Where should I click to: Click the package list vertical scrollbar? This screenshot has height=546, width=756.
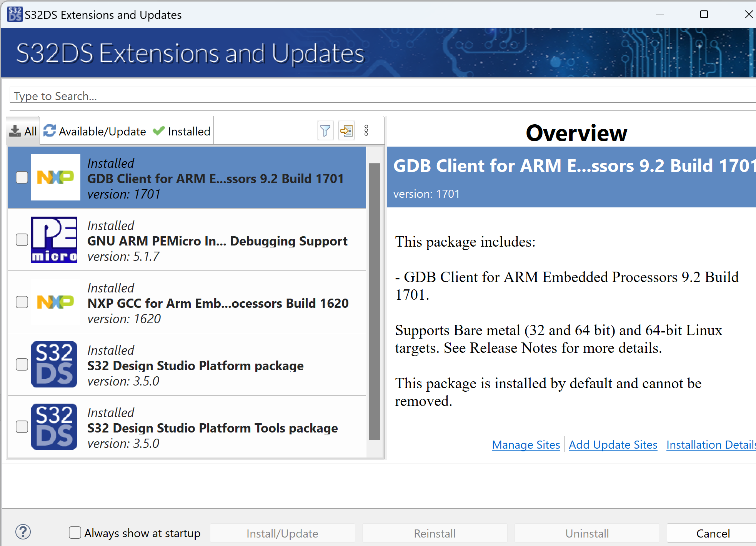pos(374,300)
